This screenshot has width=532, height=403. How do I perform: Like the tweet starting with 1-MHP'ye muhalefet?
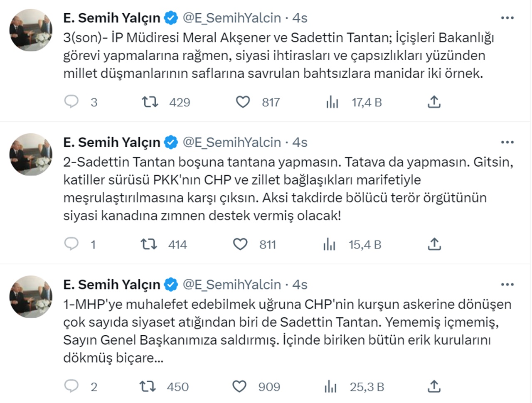coord(240,386)
